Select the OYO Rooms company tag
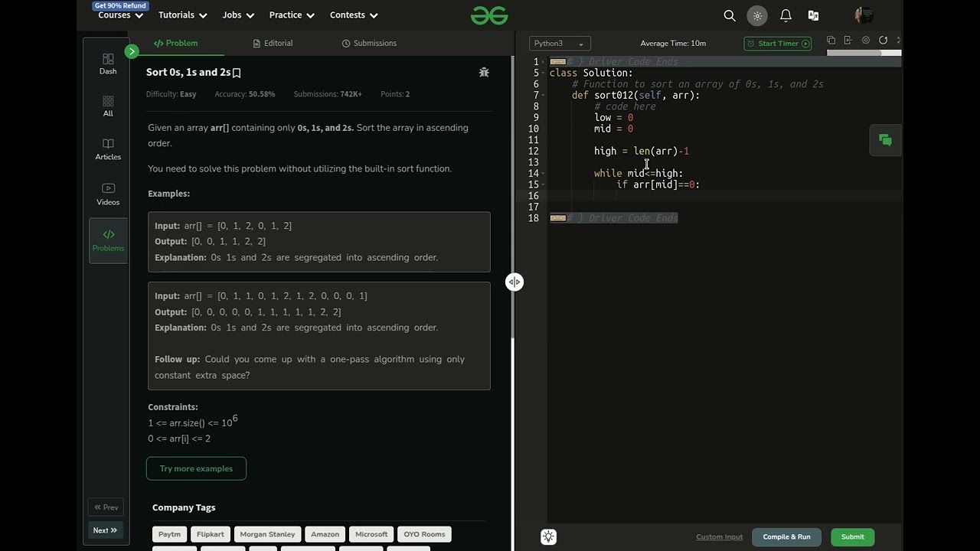The height and width of the screenshot is (551, 980). pyautogui.click(x=424, y=534)
